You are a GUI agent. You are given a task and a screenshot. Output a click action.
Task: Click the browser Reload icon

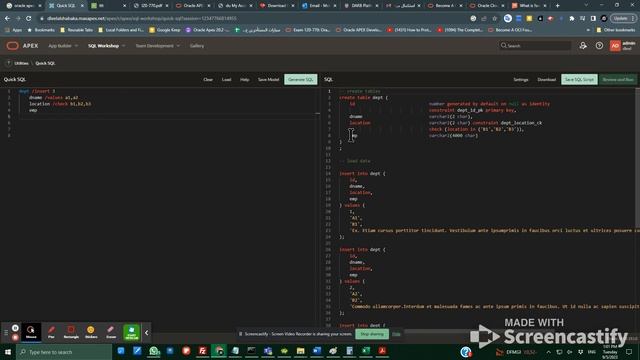(29, 18)
